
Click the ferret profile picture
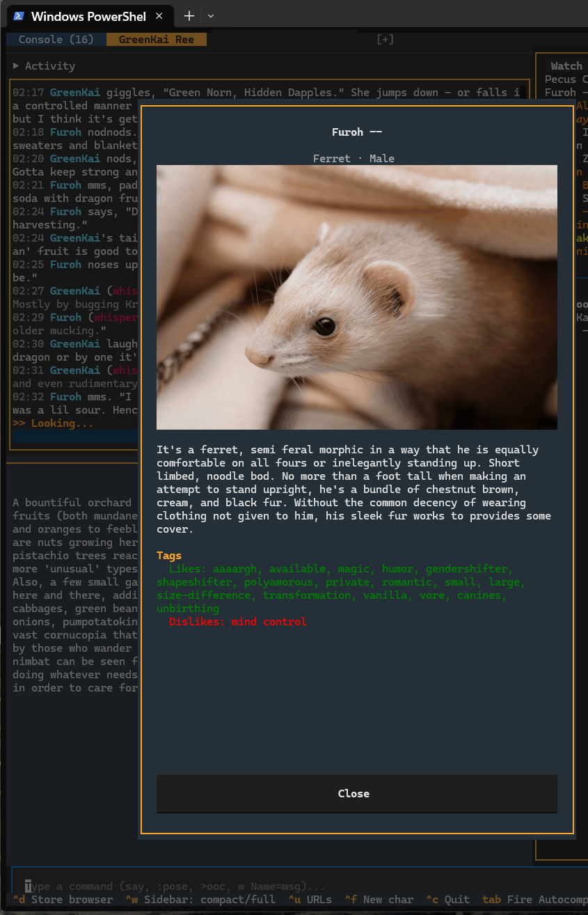point(356,297)
